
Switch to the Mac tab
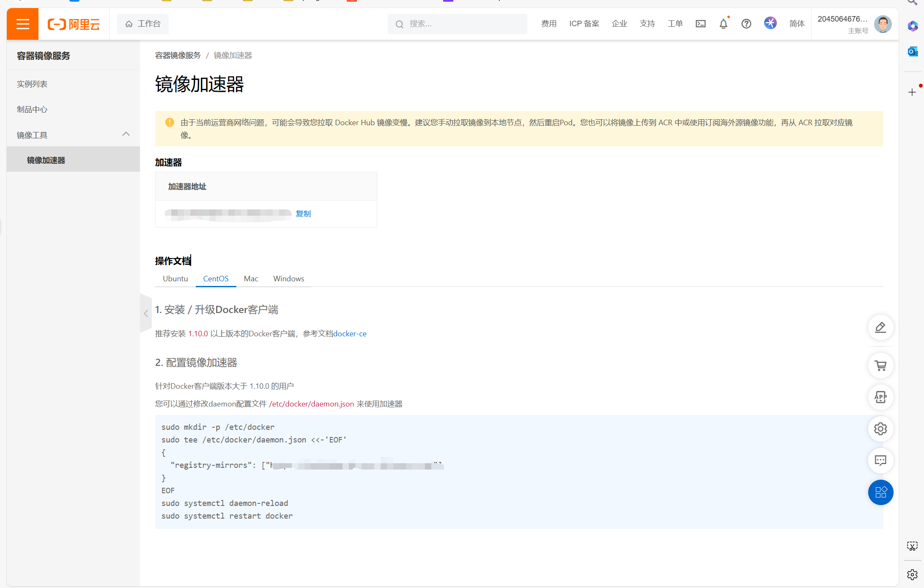(251, 279)
